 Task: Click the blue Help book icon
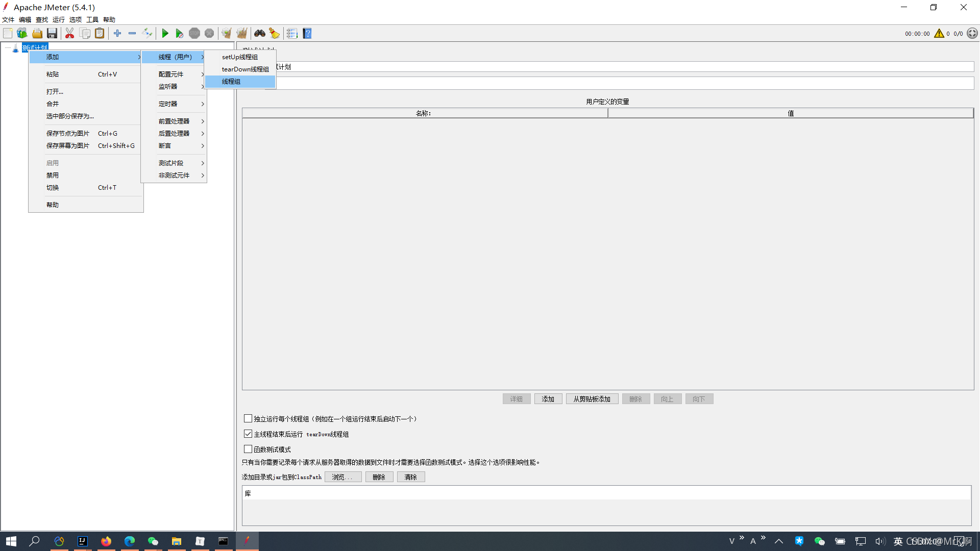pyautogui.click(x=307, y=34)
